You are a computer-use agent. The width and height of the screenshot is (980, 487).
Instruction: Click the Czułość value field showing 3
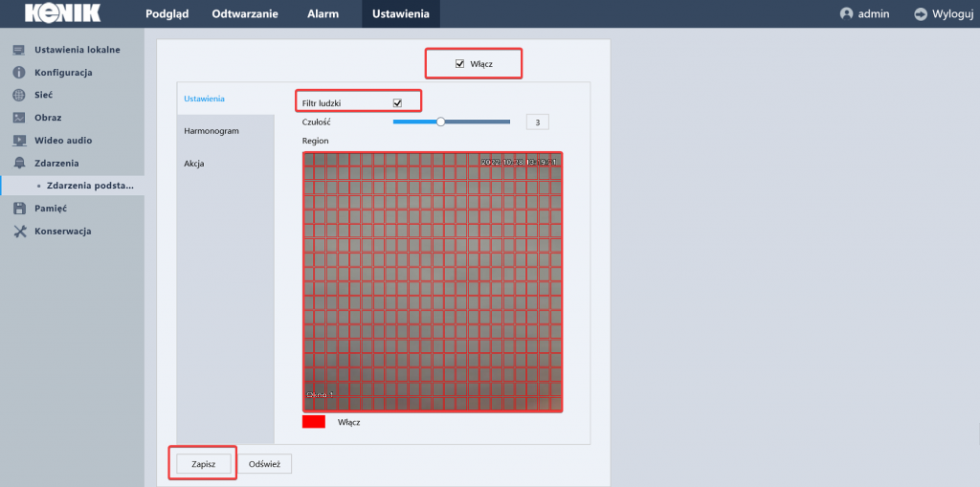tap(537, 122)
